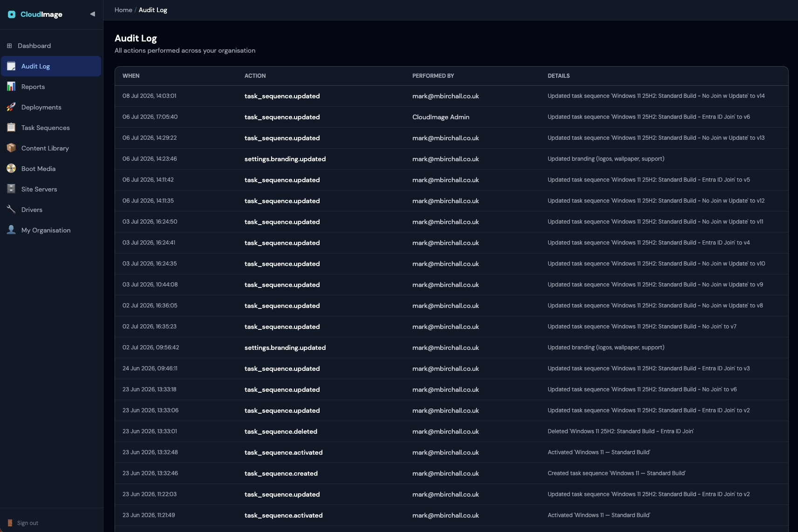
Task: Open the Dashboard page
Action: (51, 46)
